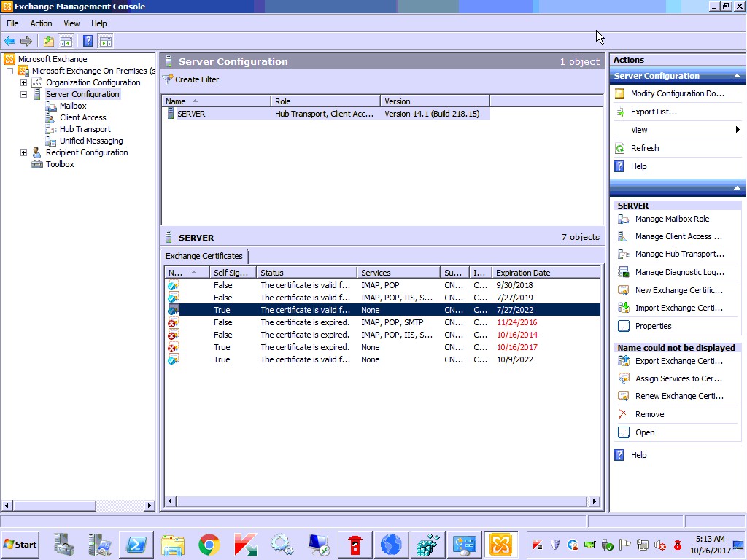Open Chrome from the taskbar
This screenshot has height=560, width=747.
[209, 545]
